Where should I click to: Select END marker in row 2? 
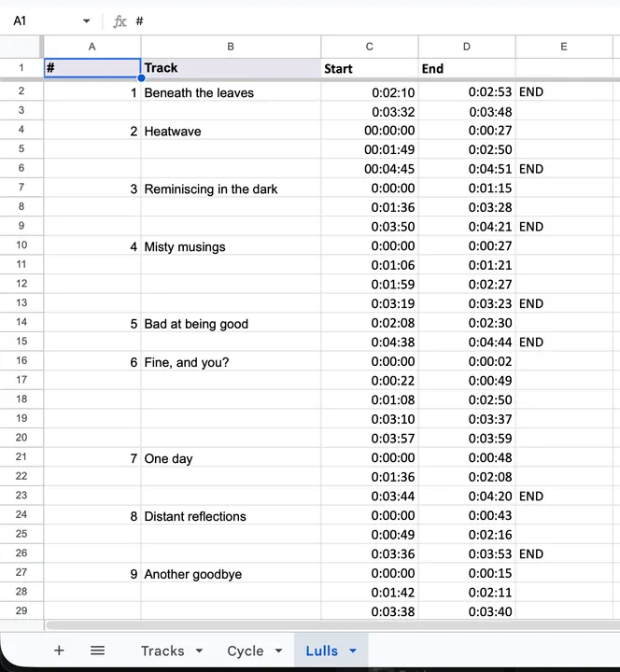tap(564, 92)
